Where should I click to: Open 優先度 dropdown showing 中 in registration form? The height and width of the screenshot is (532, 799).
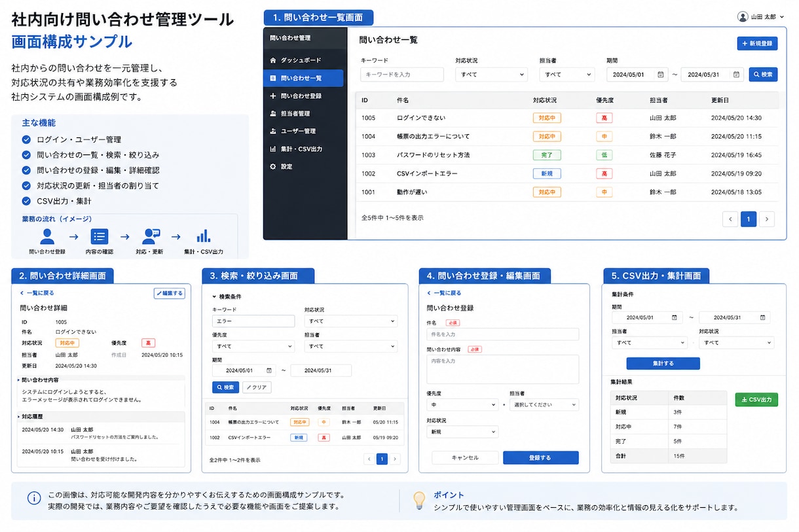point(462,405)
